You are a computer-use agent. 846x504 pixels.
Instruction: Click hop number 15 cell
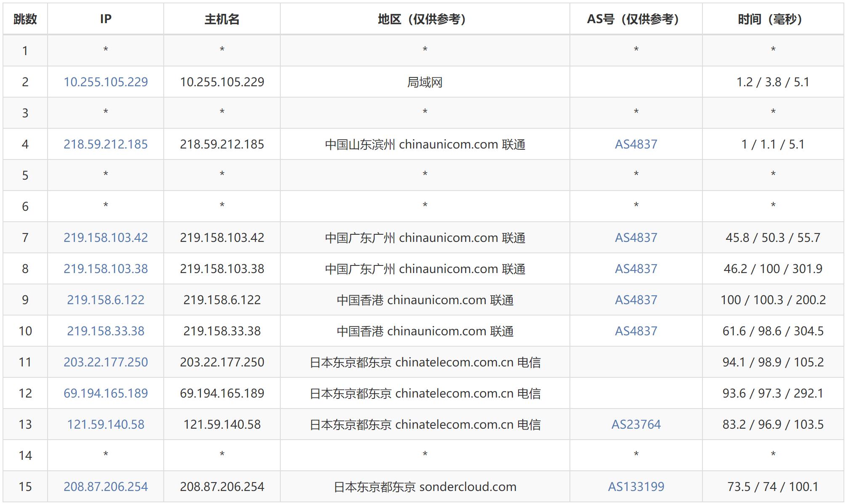(25, 486)
